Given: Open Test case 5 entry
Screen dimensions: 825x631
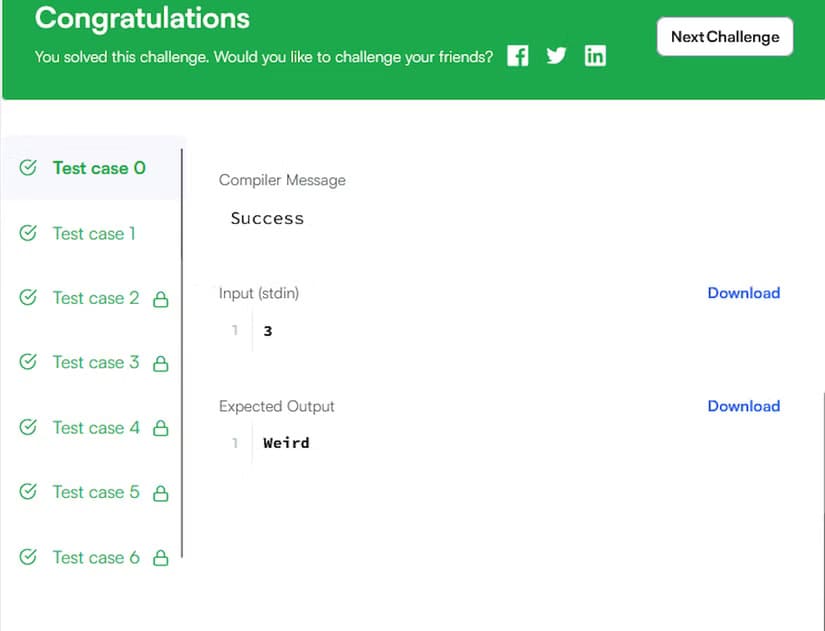Looking at the screenshot, I should point(95,492).
